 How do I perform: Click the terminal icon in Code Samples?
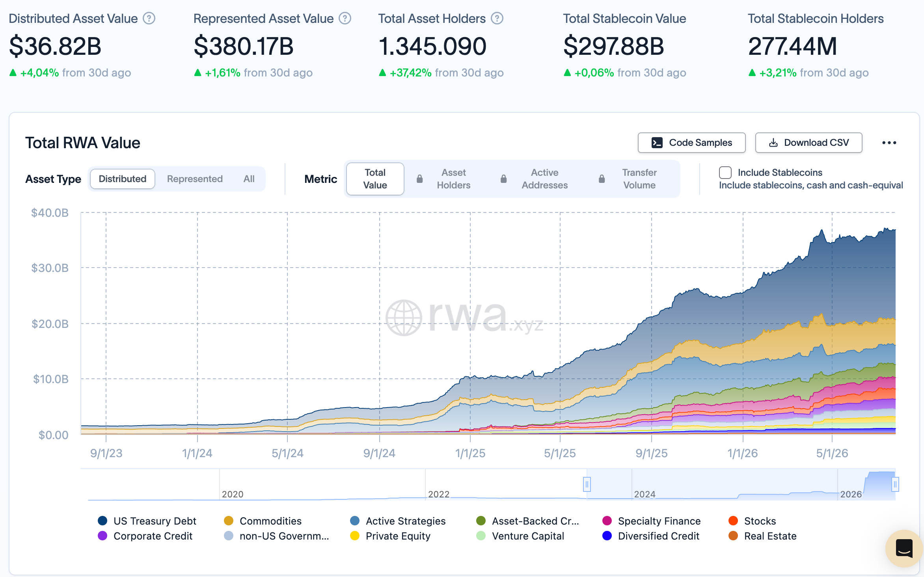tap(657, 143)
